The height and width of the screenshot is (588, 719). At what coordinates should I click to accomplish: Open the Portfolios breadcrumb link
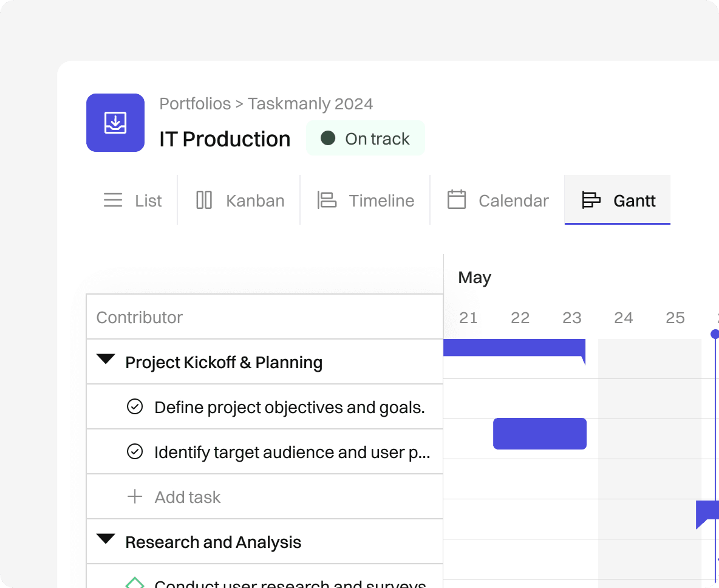point(195,104)
